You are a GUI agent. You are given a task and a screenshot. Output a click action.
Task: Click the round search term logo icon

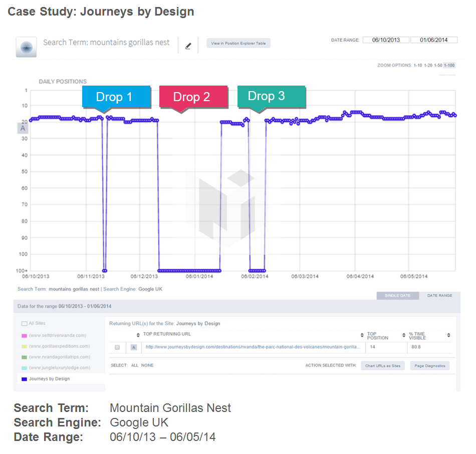26,47
